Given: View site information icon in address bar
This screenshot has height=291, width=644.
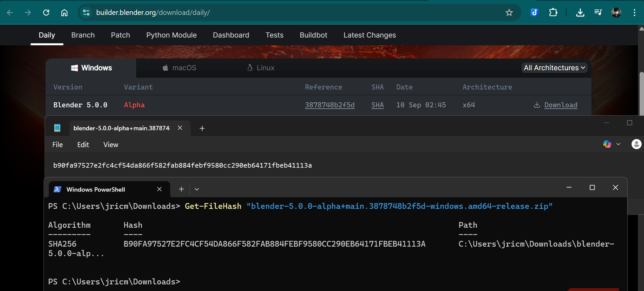Looking at the screenshot, I should click(86, 12).
